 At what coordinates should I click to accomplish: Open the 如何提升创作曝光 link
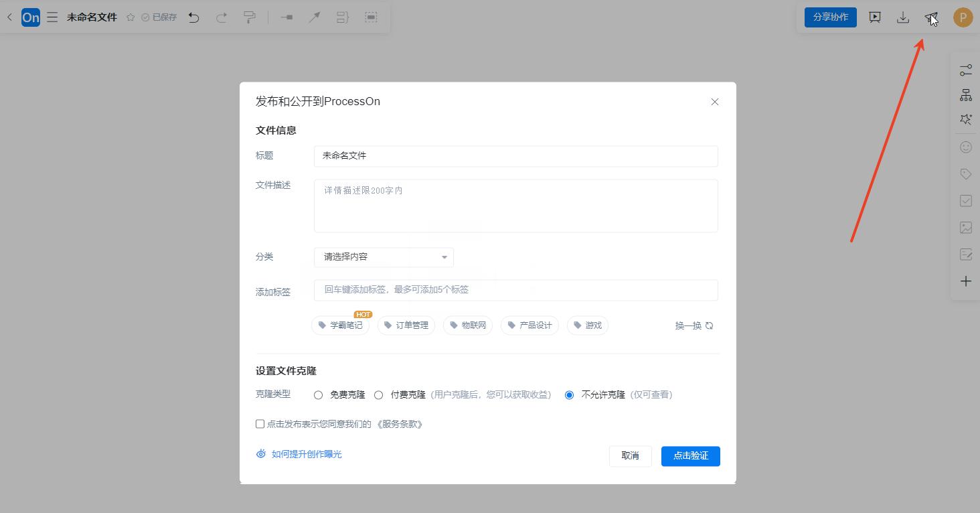(x=306, y=453)
